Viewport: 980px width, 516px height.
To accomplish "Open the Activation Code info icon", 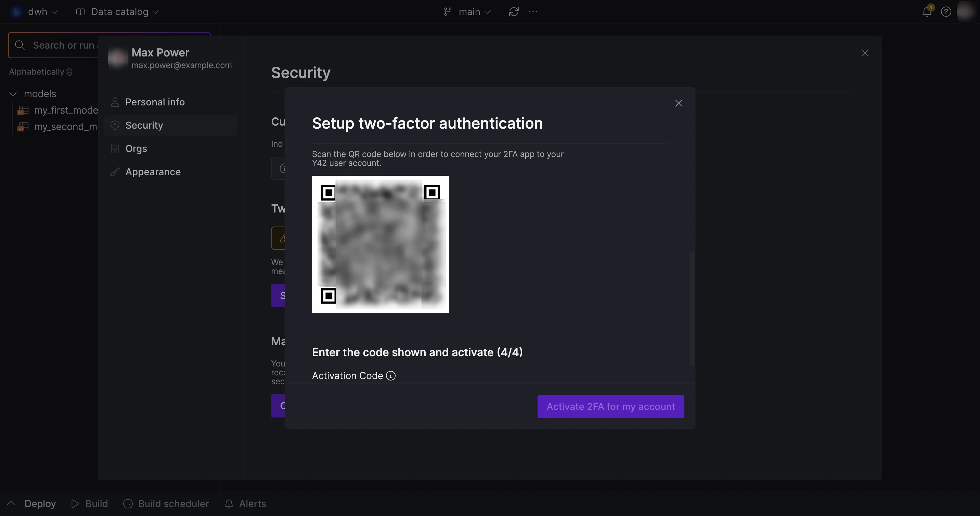I will pos(391,376).
